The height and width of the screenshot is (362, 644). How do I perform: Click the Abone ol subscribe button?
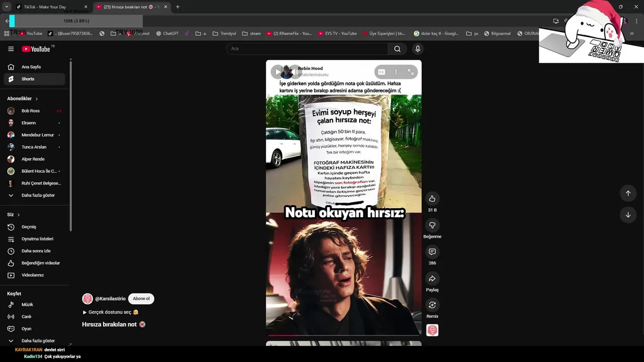pyautogui.click(x=141, y=299)
